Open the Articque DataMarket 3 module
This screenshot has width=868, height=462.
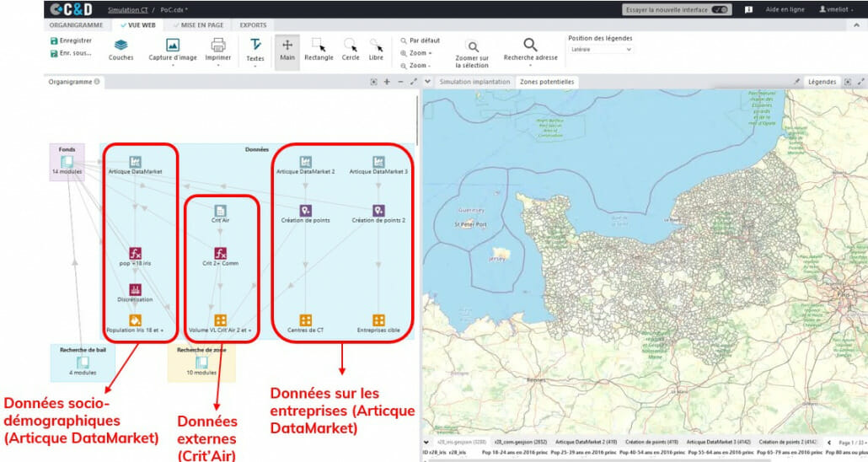pos(378,165)
